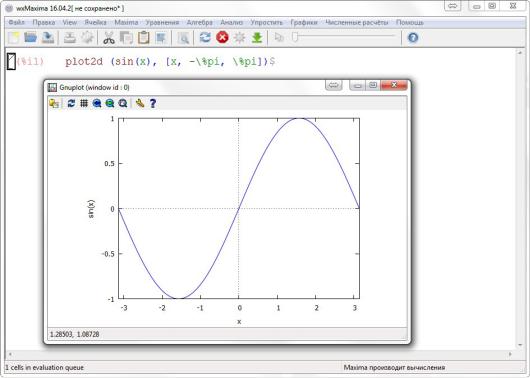Viewport: 530px width, 378px height.
Task: Open the Ячейка menu
Action: 96,22
